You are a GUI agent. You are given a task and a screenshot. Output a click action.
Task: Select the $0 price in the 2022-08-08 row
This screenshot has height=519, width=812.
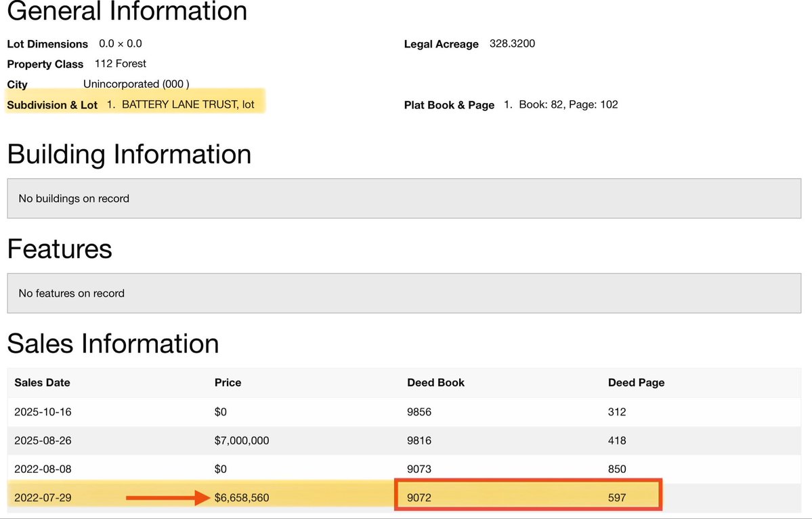click(221, 469)
